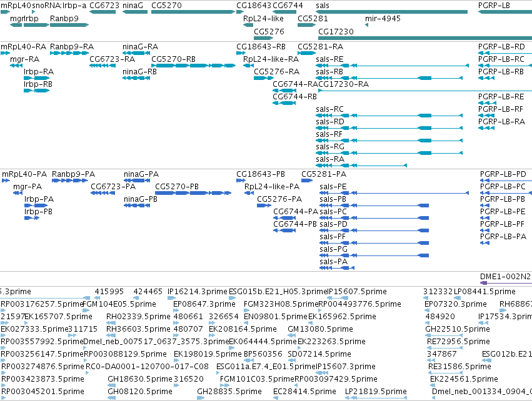Viewport: 532px width, 401px height.
Task: Select the EP08647.3prime EST label
Action: pos(204,304)
